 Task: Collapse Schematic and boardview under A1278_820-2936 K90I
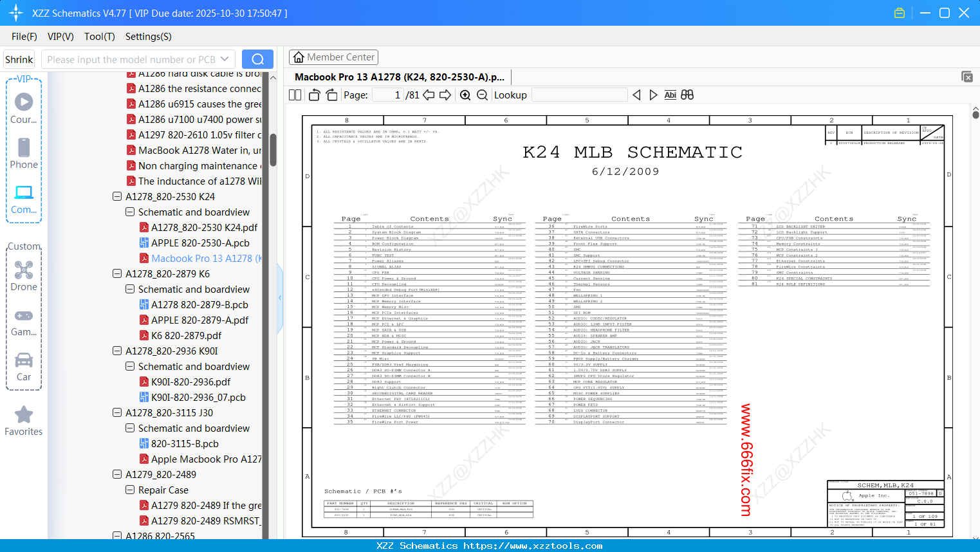[x=130, y=367]
